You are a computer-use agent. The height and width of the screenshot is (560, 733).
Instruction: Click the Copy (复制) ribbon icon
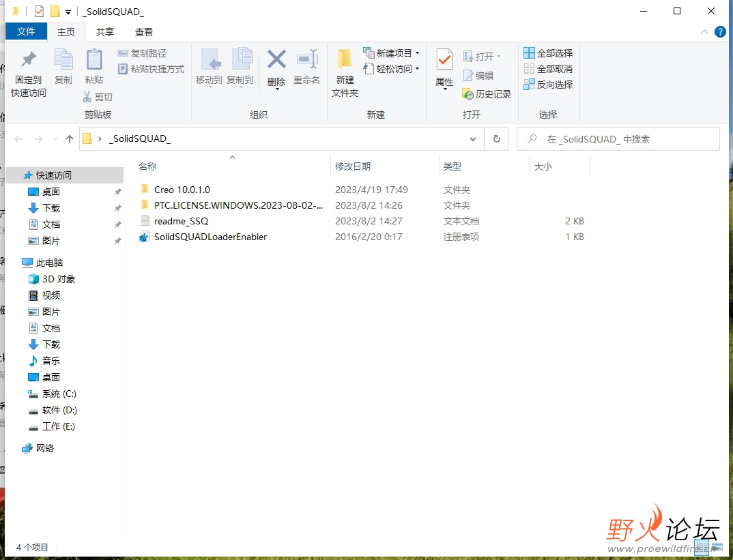(63, 60)
